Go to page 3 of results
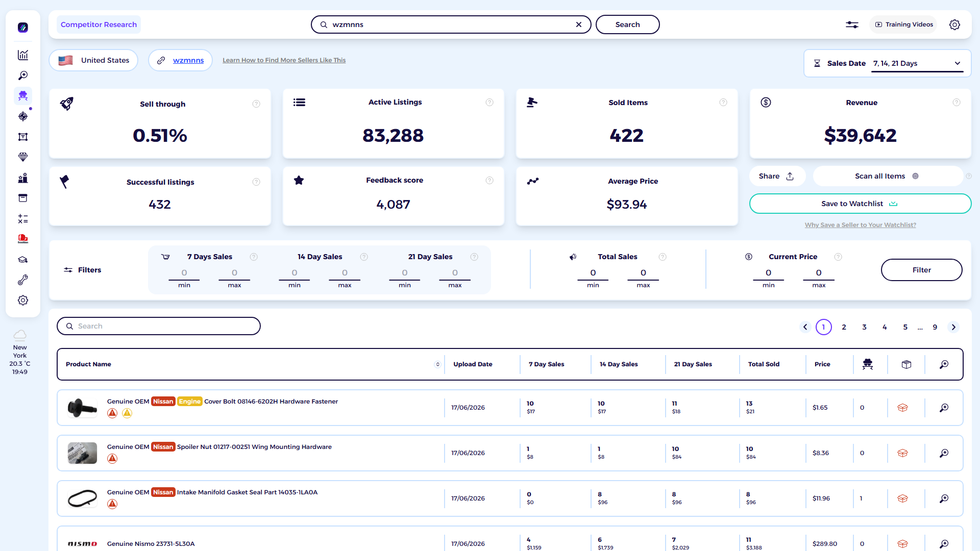Image resolution: width=980 pixels, height=551 pixels. 865,327
